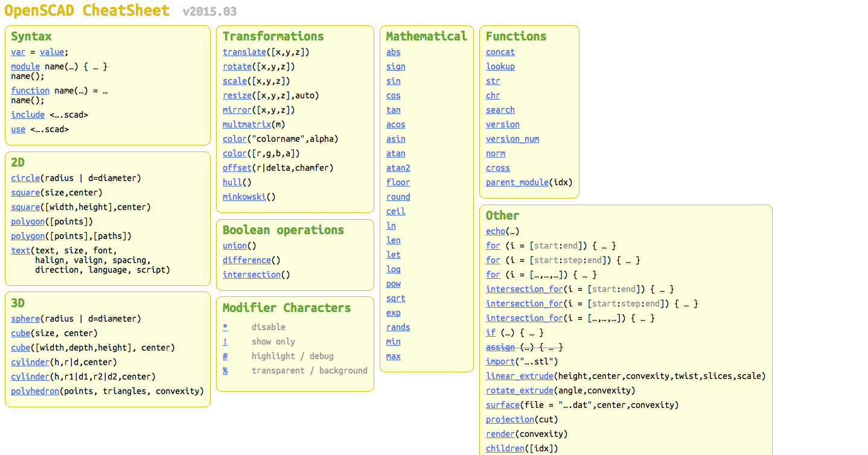Follow the 'len' link

[x=394, y=240]
